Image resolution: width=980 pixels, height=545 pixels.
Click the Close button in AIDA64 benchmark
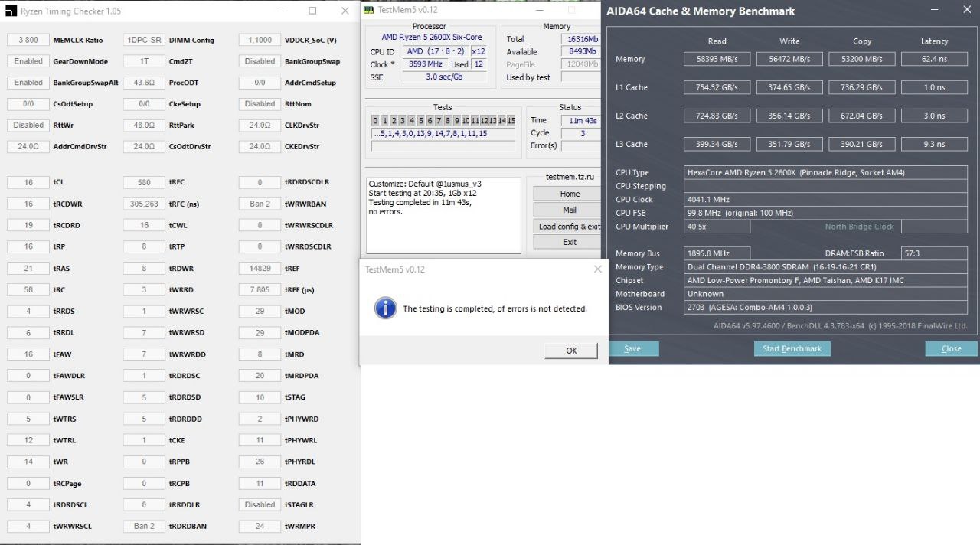coord(952,348)
